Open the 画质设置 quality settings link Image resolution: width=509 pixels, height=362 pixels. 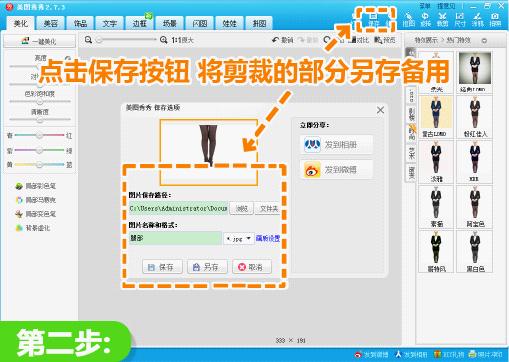click(268, 238)
